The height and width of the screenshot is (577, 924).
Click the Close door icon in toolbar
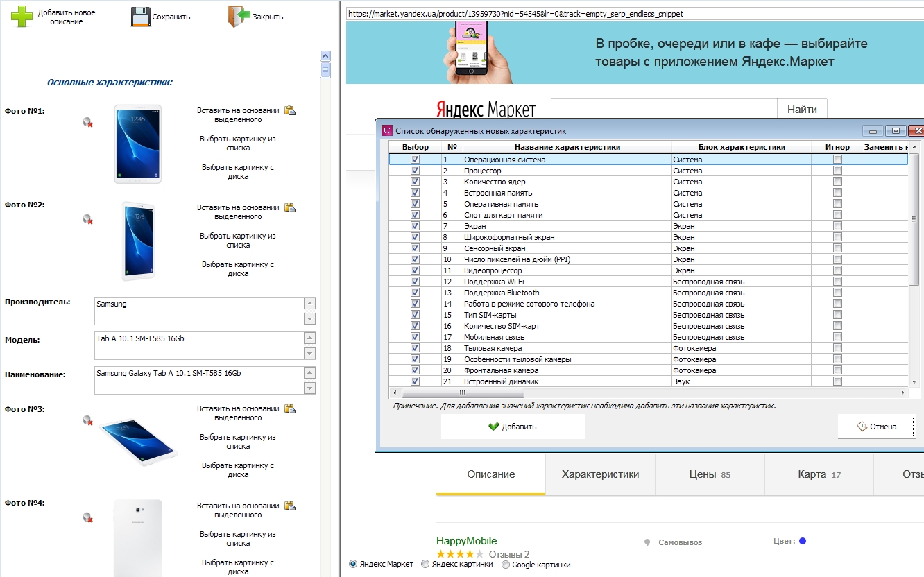[x=239, y=17]
